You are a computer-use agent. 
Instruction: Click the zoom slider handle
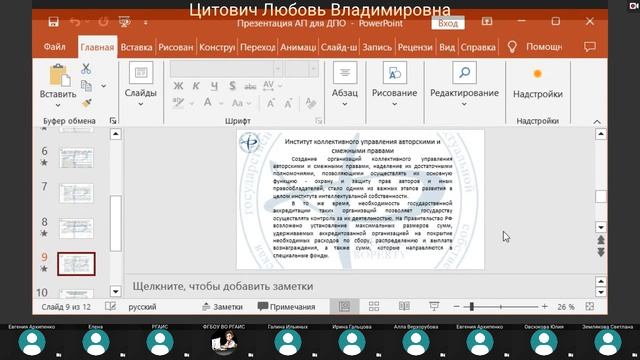tap(472, 307)
